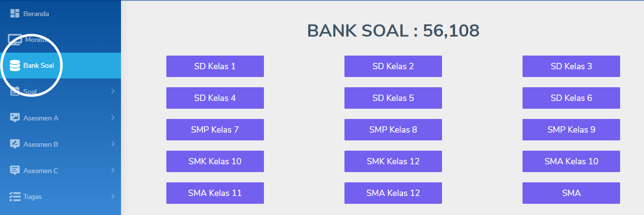Choose the SMP Kelas 8 button
This screenshot has height=215, width=644.
click(393, 130)
